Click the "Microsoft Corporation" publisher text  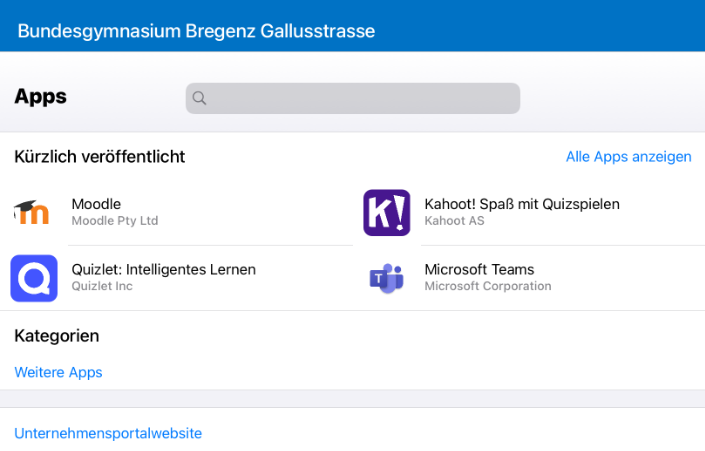coord(488,286)
